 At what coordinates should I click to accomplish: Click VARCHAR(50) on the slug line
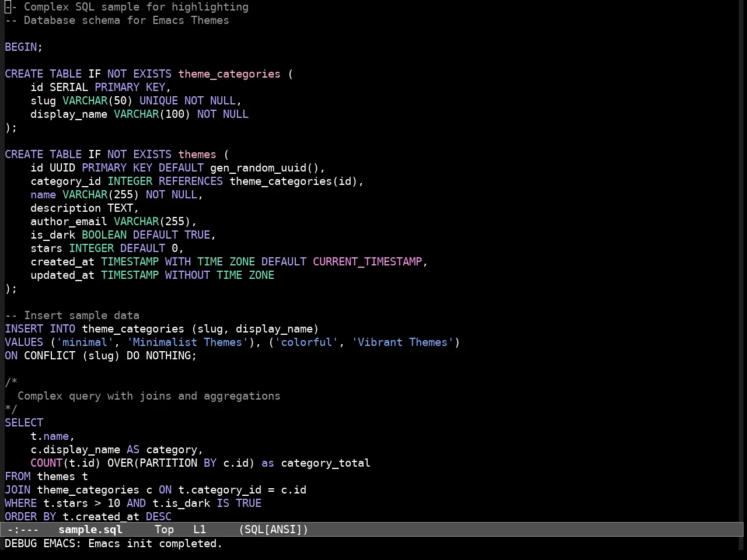click(x=98, y=101)
